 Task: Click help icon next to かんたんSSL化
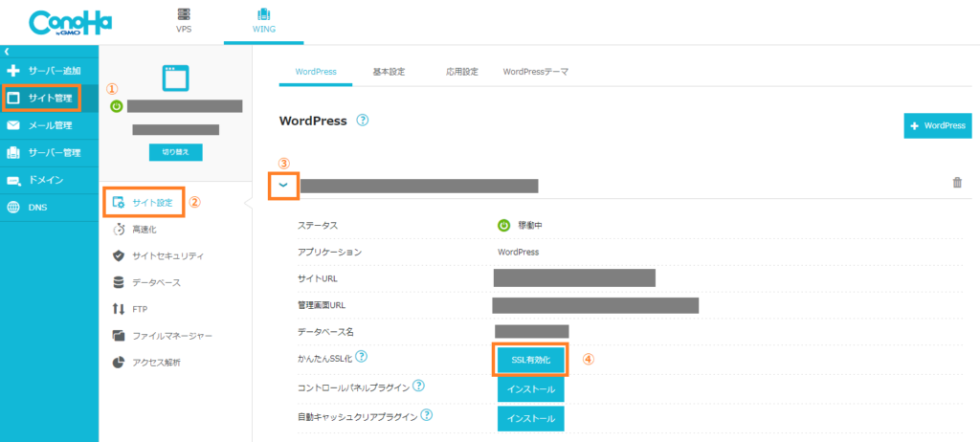tap(361, 356)
